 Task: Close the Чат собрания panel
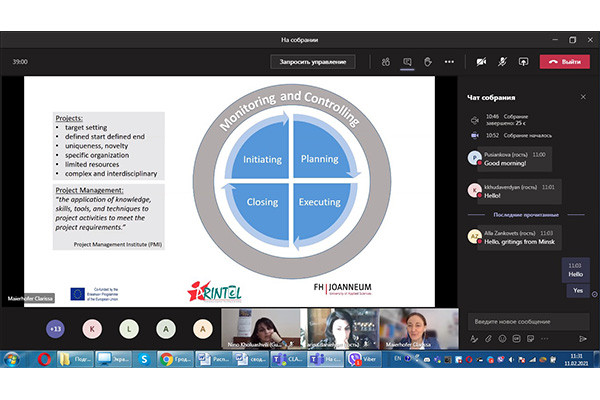tap(582, 96)
